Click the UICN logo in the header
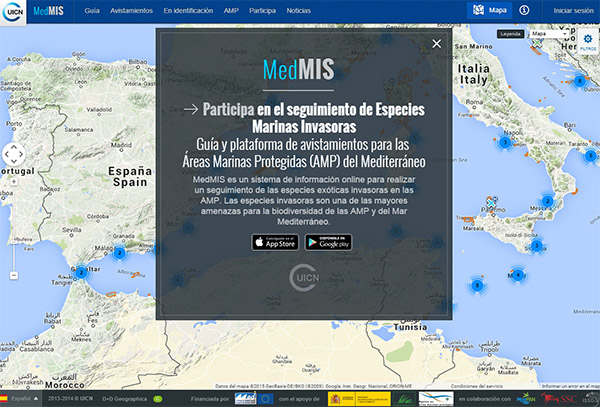600x407 pixels. (13, 12)
